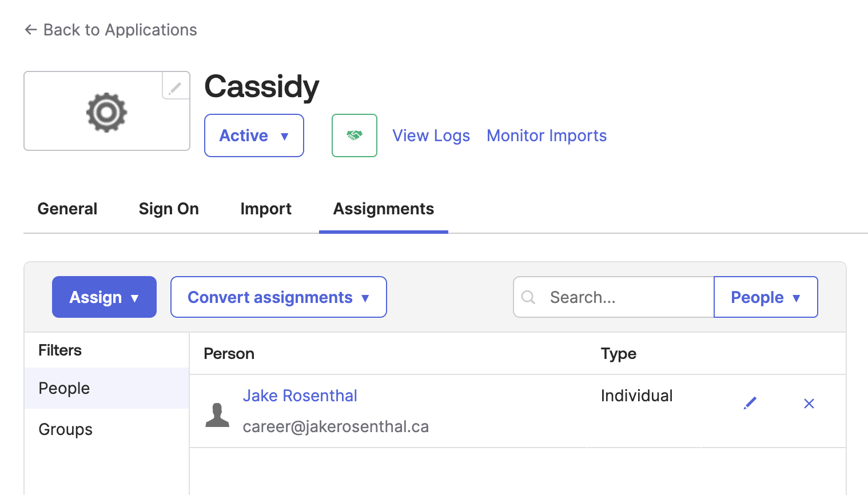Viewport: 868px width, 495px height.
Task: Open the application settings via the green handshake icon
Action: point(355,135)
